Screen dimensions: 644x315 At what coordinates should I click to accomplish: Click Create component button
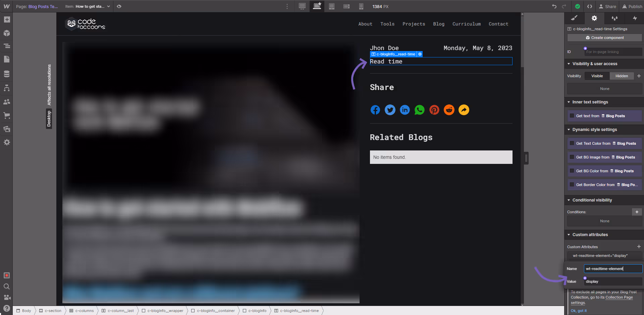[604, 38]
